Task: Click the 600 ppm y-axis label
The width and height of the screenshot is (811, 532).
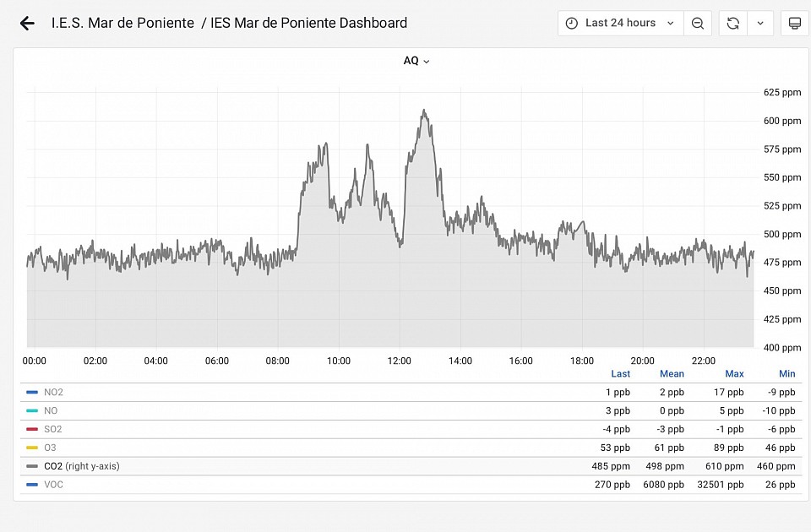Action: 782,121
